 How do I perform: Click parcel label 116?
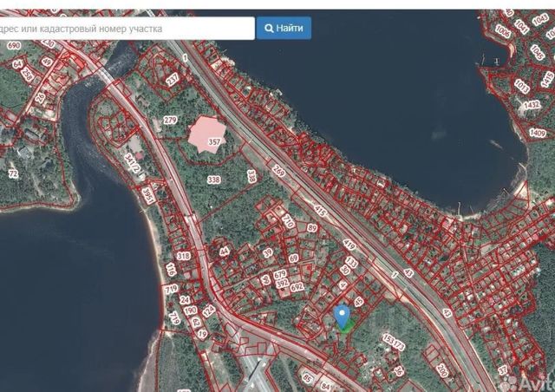(171, 270)
